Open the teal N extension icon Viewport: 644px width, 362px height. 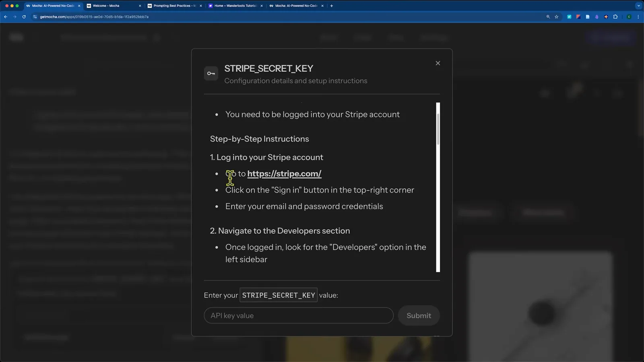(x=569, y=17)
